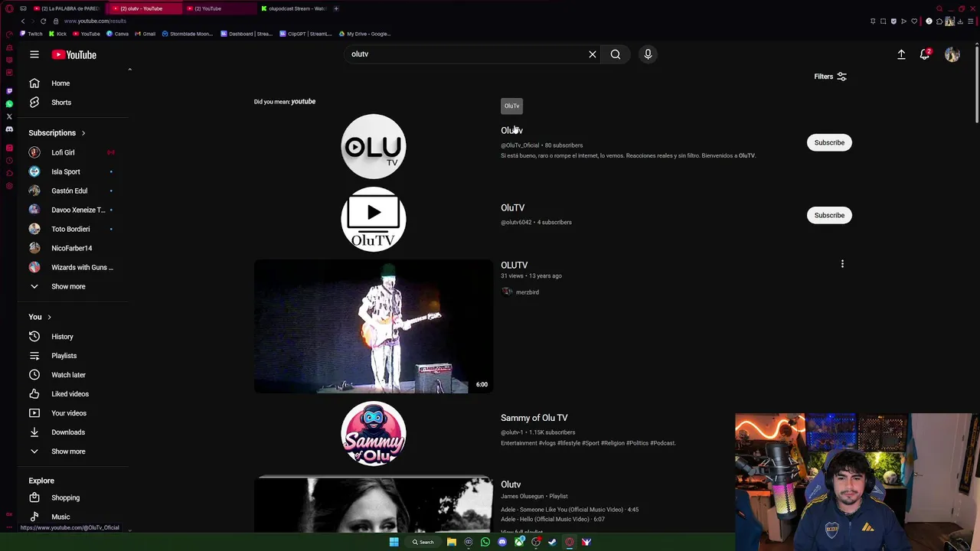Image resolution: width=980 pixels, height=551 pixels.
Task: Open the Sammy of Olu TV channel title
Action: pyautogui.click(x=534, y=418)
